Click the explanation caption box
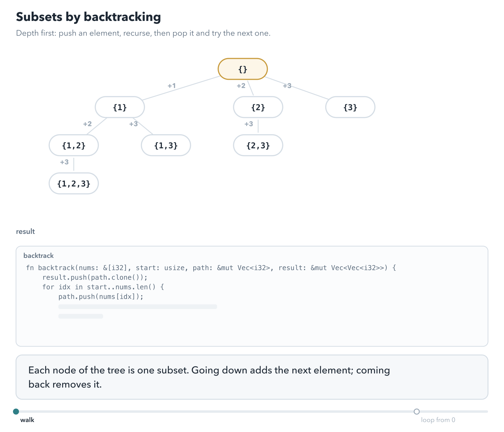The height and width of the screenshot is (432, 504). click(252, 377)
